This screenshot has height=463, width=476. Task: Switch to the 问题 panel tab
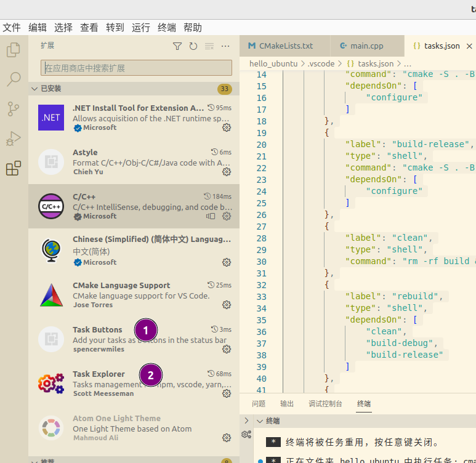(259, 404)
